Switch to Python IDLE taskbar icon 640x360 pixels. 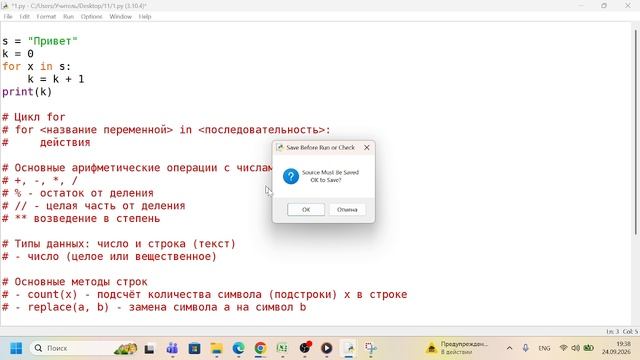click(x=349, y=348)
